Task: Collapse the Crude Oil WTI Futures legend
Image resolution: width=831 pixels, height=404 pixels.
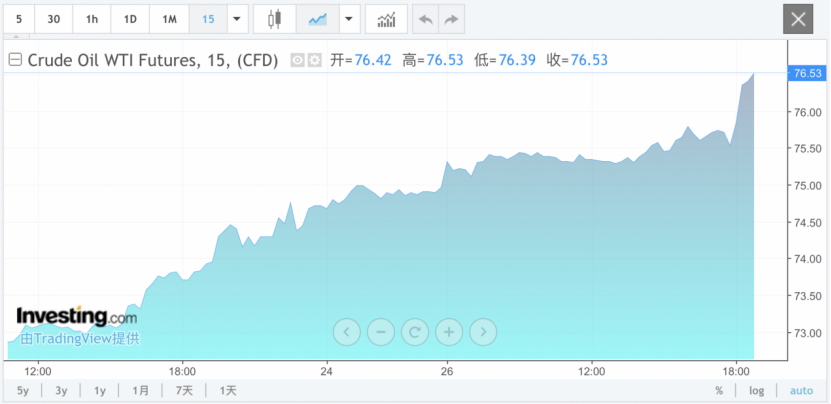Action: pos(16,60)
